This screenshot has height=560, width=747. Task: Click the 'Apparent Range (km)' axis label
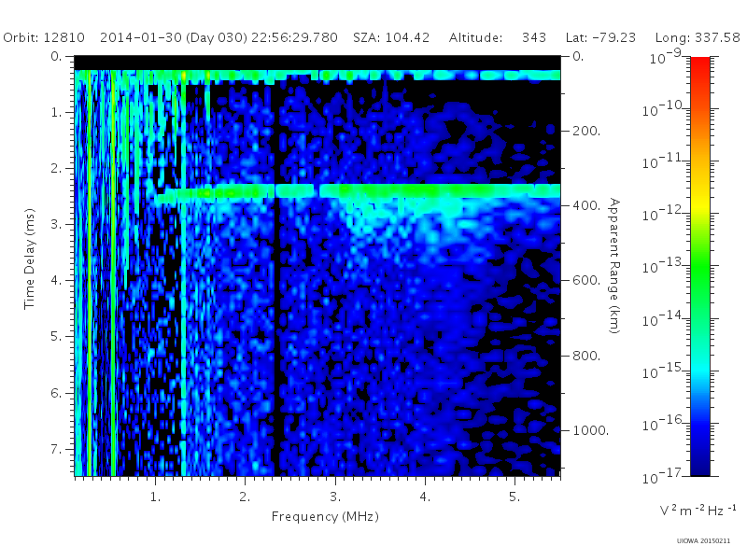click(614, 266)
